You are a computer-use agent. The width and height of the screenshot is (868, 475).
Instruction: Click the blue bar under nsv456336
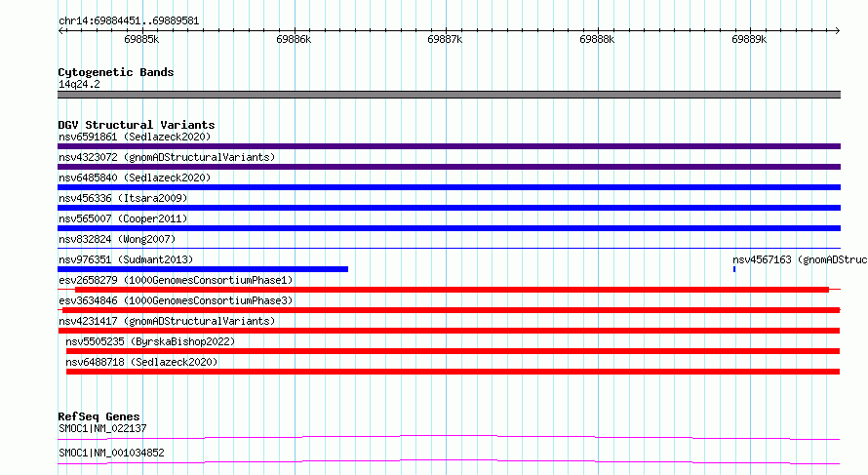click(x=449, y=208)
